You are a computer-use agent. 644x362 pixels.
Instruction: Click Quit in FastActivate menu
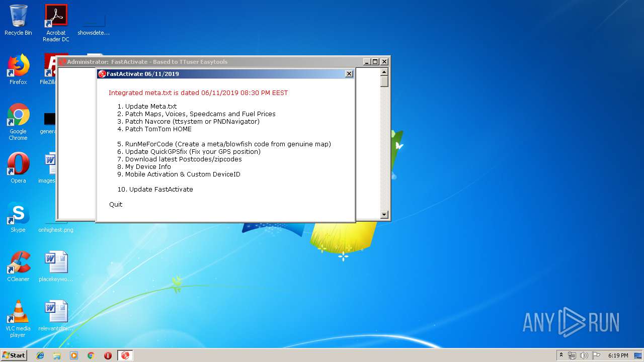click(116, 205)
